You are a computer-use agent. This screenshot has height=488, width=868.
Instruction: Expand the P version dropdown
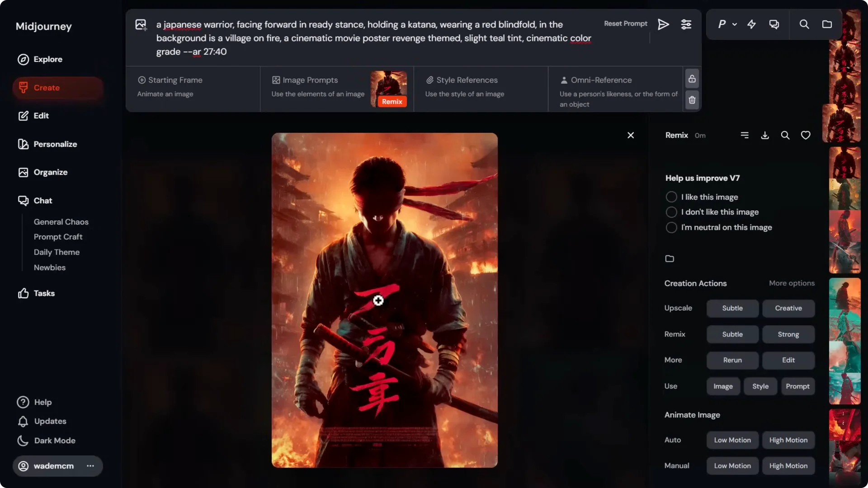pos(727,24)
